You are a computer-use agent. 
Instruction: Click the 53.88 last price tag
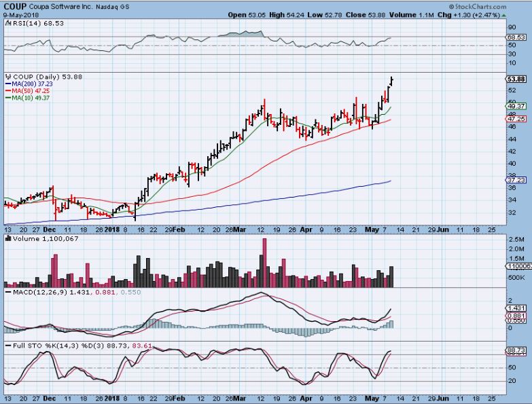point(516,79)
